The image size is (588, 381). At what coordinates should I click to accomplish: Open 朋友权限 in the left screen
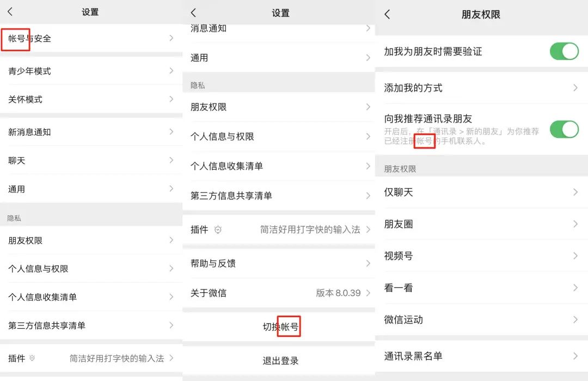click(91, 240)
